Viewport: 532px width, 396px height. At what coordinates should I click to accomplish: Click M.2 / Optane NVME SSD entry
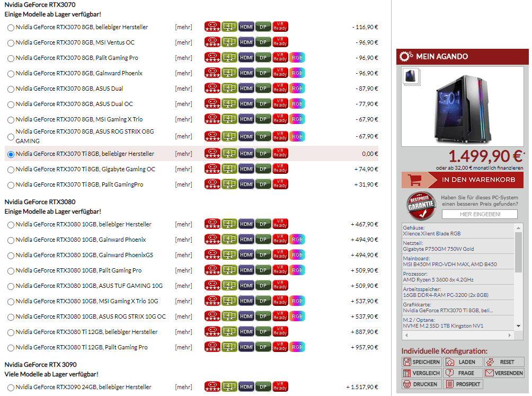(x=458, y=323)
